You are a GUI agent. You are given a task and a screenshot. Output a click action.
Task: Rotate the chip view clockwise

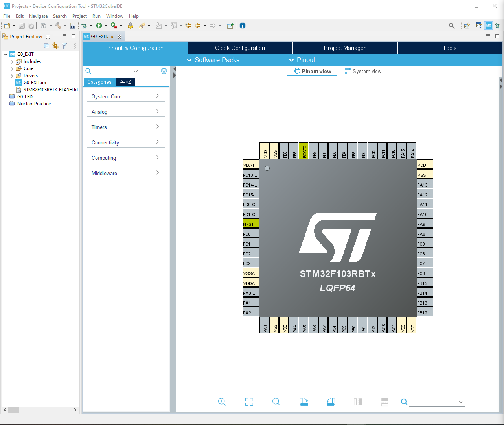click(304, 402)
